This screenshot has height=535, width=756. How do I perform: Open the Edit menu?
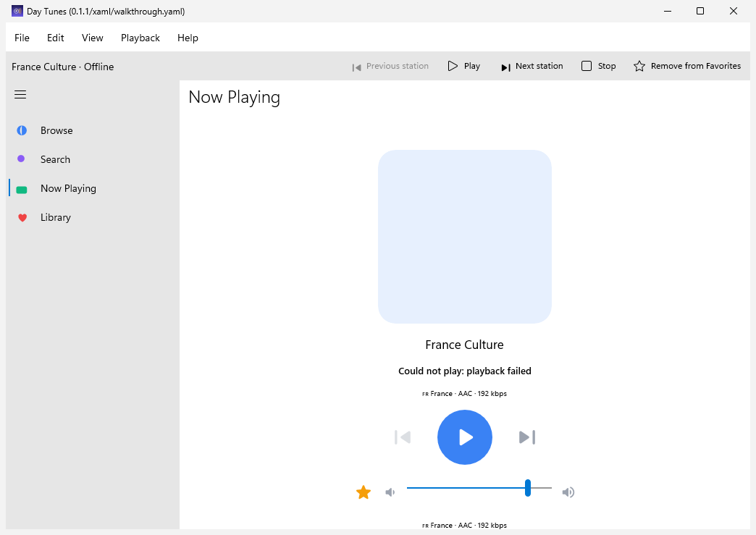click(56, 38)
